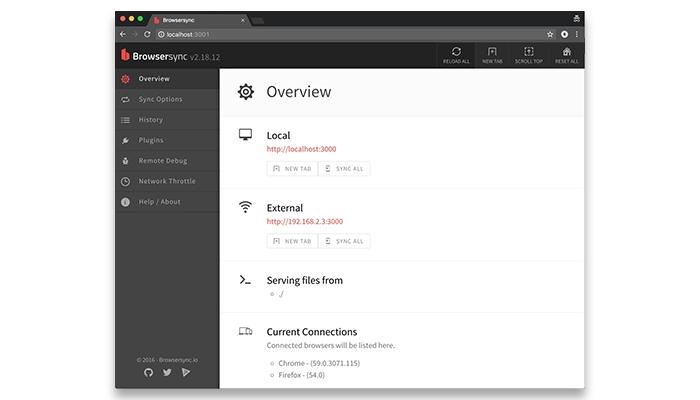Click the v2.18.12 version label
The image size is (700, 400).
(205, 57)
